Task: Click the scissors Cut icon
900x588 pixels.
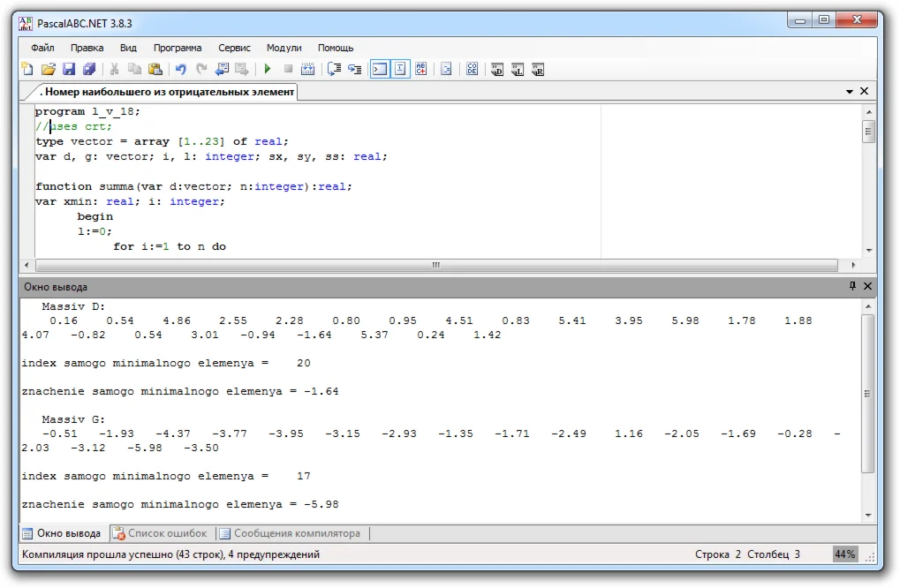Action: [114, 69]
